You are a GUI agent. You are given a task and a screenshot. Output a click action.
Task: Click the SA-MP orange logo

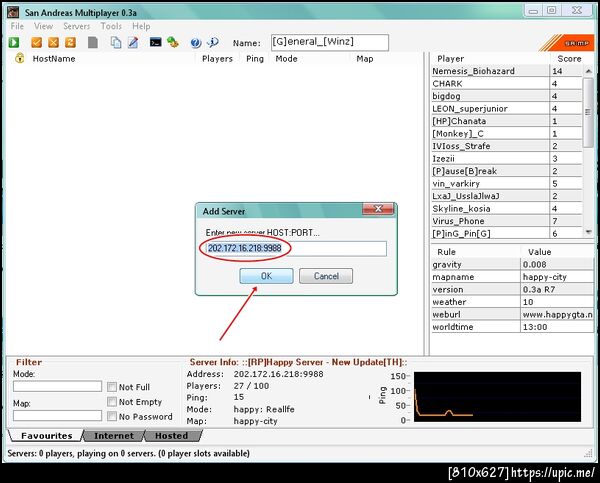pos(567,43)
